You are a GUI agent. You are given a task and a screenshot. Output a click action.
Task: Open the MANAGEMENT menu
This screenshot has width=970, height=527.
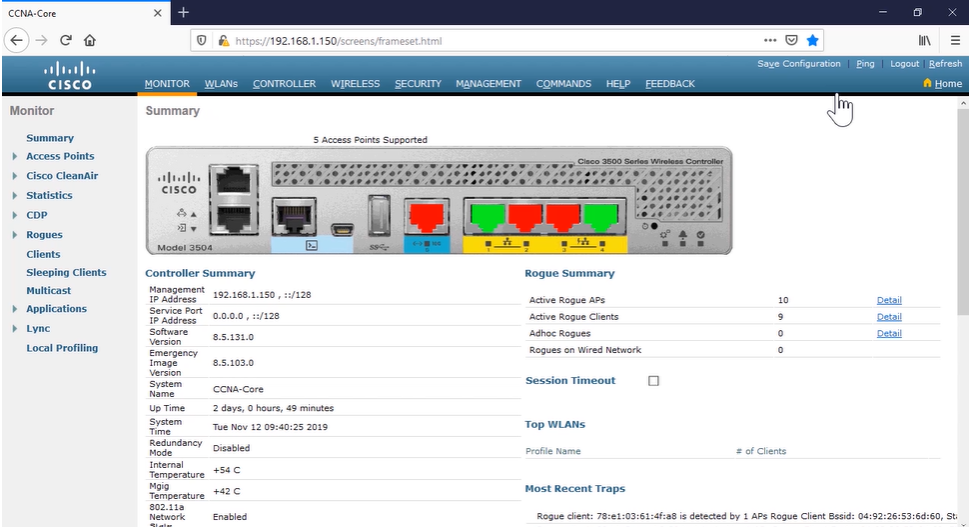click(x=488, y=84)
